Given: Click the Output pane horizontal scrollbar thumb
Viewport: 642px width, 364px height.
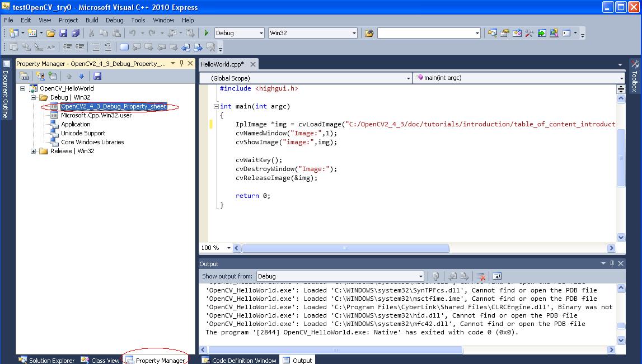Looking at the screenshot, I should (335, 350).
